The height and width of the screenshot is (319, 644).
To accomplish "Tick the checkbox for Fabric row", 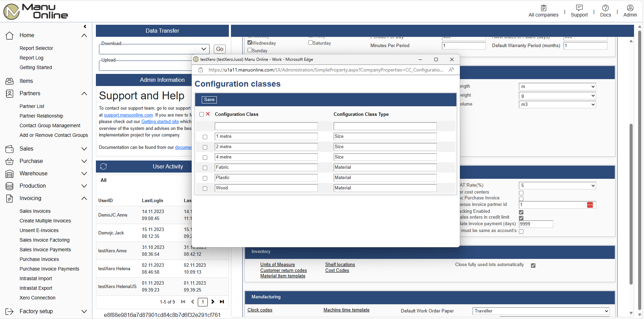I will (x=205, y=168).
